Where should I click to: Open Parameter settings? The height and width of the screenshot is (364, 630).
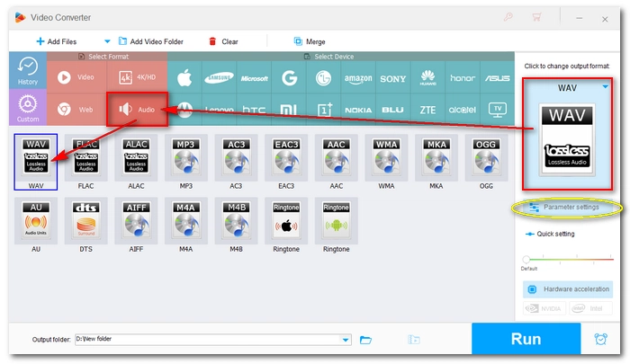[567, 208]
